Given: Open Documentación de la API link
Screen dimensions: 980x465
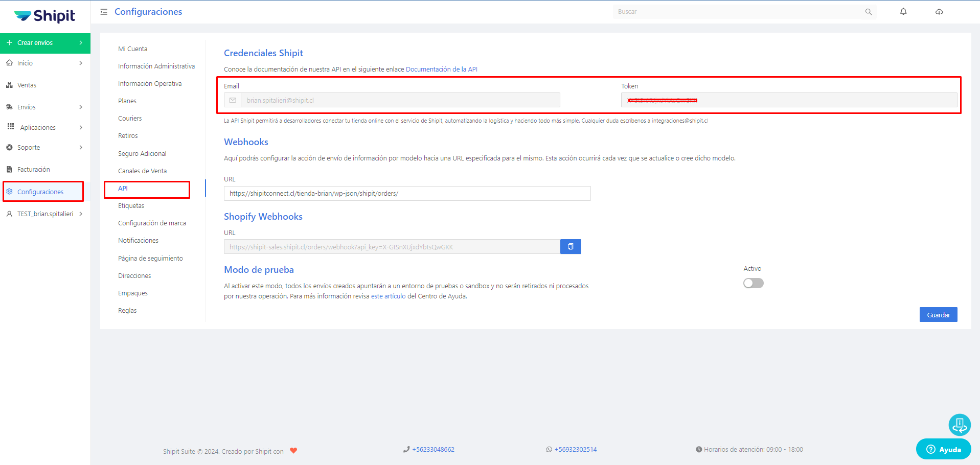Looking at the screenshot, I should coord(442,69).
